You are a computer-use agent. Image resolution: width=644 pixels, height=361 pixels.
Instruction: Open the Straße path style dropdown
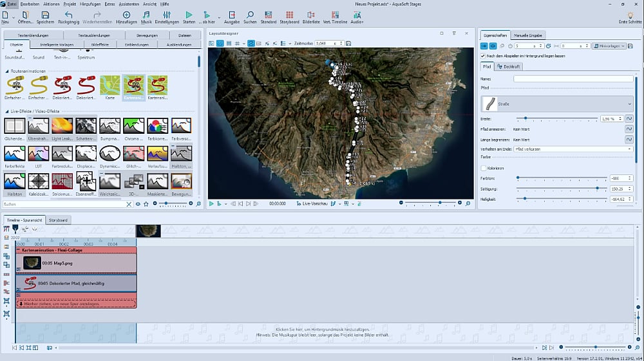pyautogui.click(x=629, y=103)
